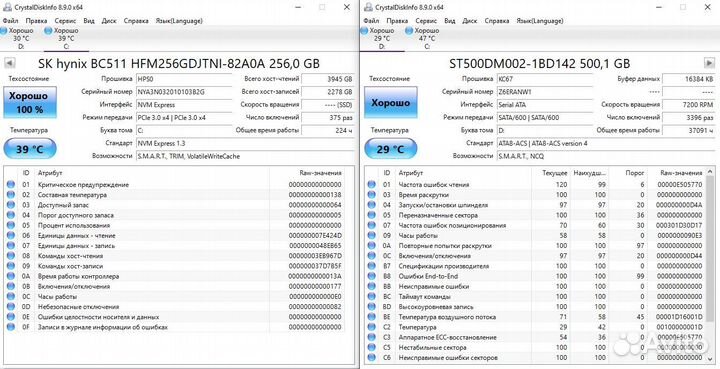Click next disk arrow beside ST500DM002 title
Screen dimensions: 720x369
tap(709, 63)
